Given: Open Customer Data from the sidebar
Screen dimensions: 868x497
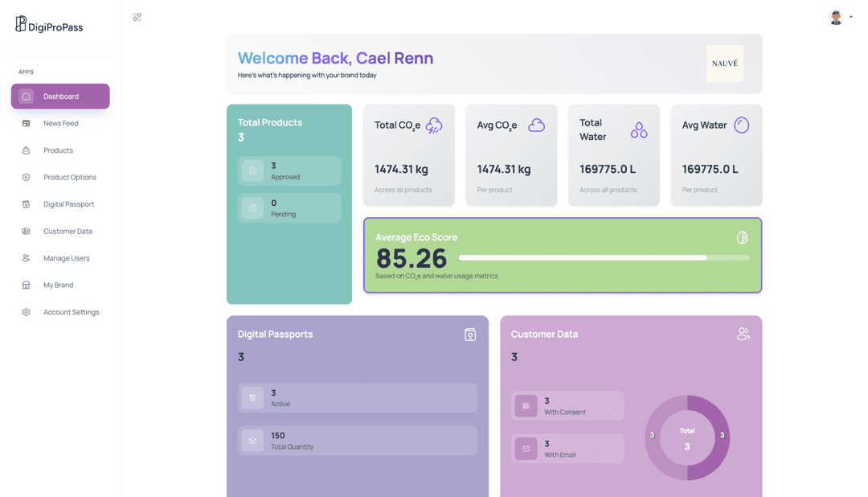Looking at the screenshot, I should [26, 231].
